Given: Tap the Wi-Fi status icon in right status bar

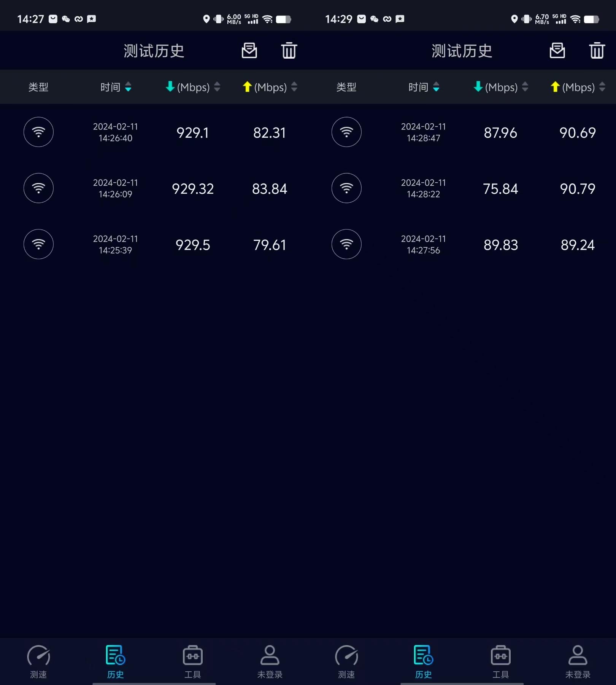Looking at the screenshot, I should tap(576, 19).
